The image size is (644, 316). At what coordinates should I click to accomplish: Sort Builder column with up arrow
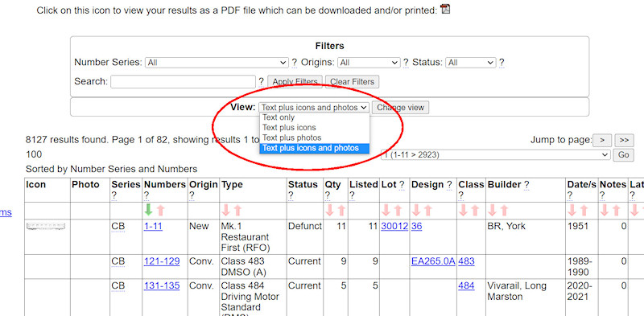(504, 211)
